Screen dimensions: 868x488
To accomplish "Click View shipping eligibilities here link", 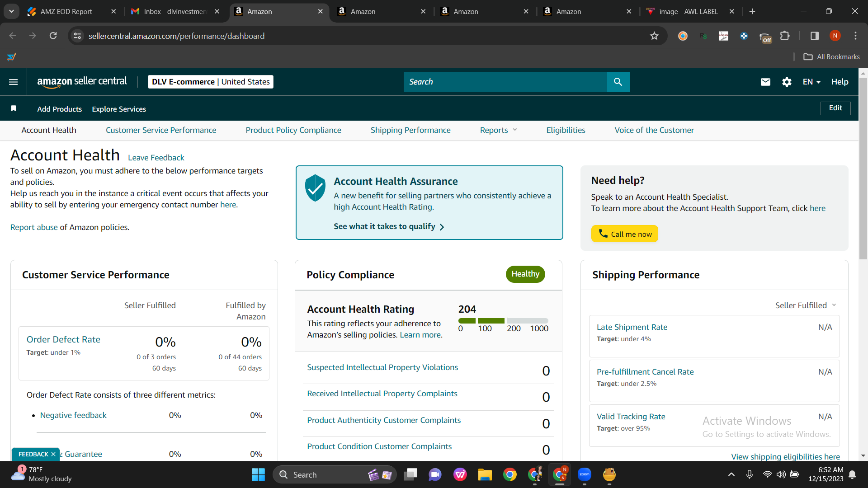I will [786, 456].
